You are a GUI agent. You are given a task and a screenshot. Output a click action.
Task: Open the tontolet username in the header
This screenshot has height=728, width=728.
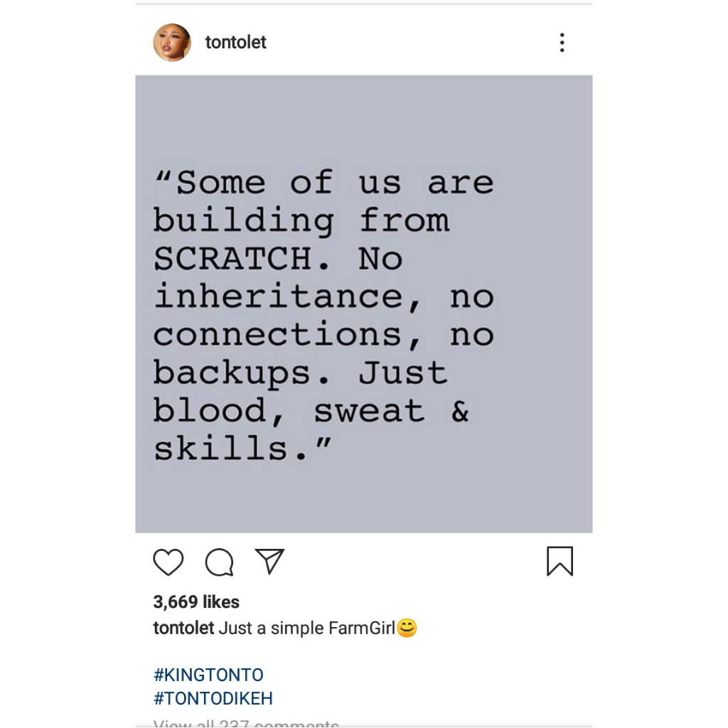[235, 42]
